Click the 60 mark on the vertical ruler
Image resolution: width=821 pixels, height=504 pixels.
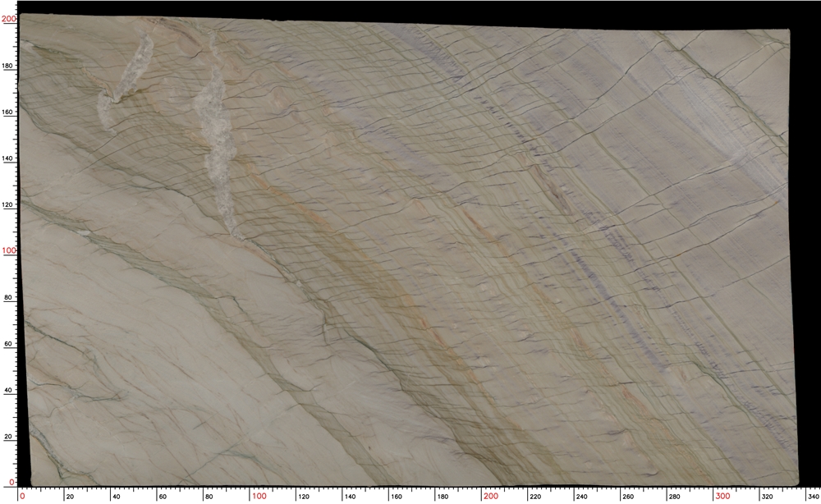pyautogui.click(x=8, y=344)
